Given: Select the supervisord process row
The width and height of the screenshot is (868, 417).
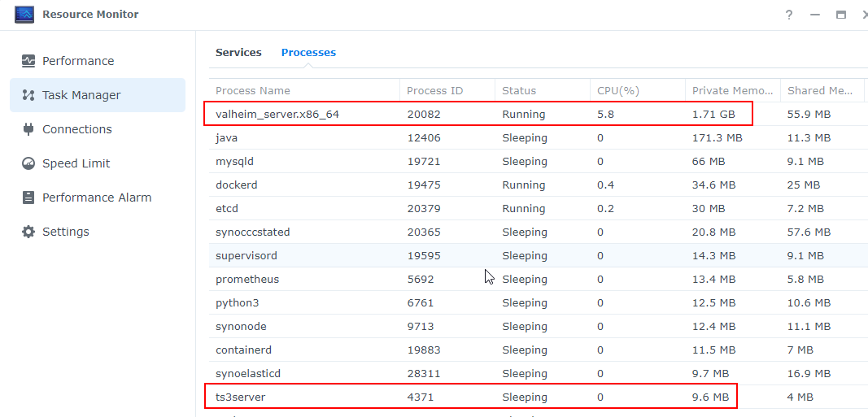Looking at the screenshot, I should (539, 255).
